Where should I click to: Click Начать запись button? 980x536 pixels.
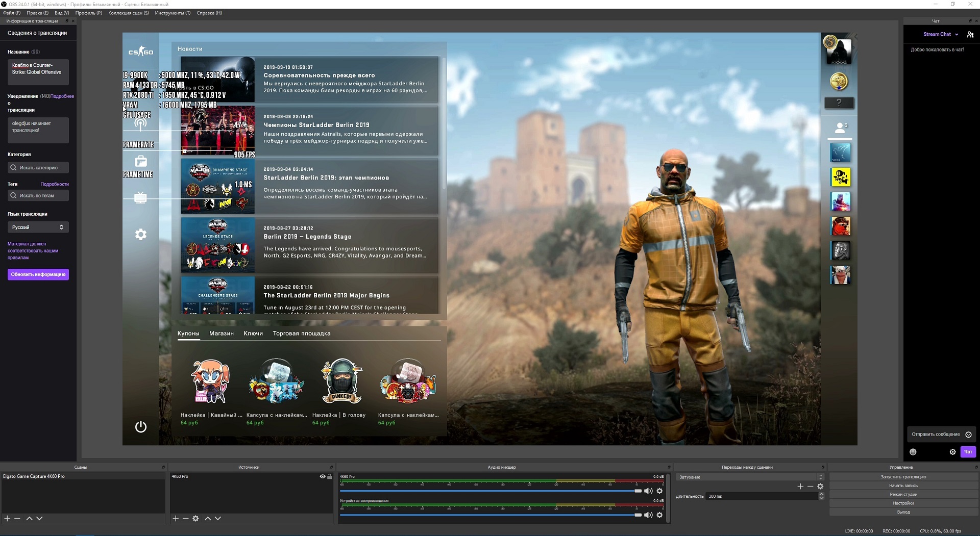point(903,486)
